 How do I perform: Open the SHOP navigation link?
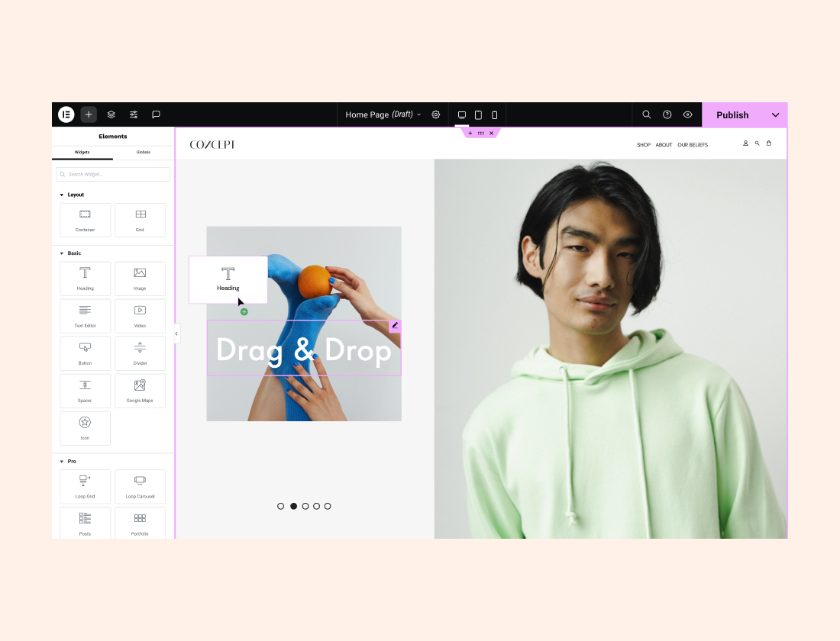644,145
